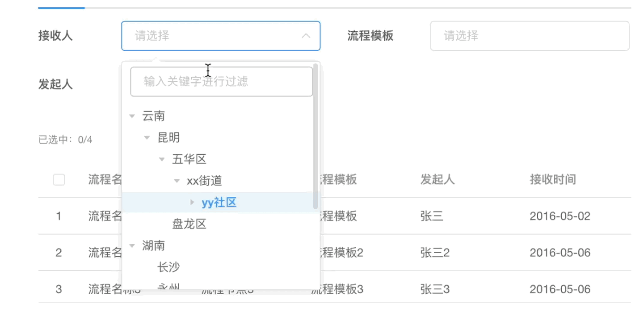Image resolution: width=644 pixels, height=326 pixels.
Task: Collapse the 昆明 tree node arrow
Action: click(x=147, y=138)
